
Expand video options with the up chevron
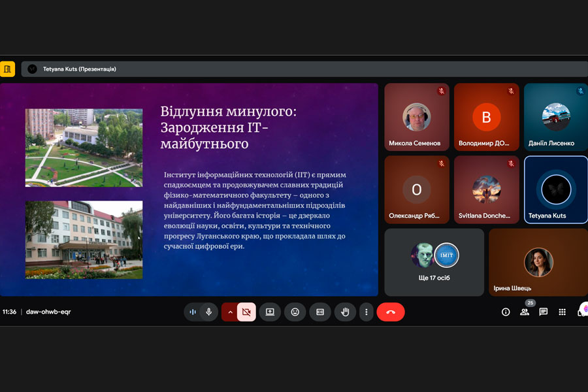(x=230, y=312)
